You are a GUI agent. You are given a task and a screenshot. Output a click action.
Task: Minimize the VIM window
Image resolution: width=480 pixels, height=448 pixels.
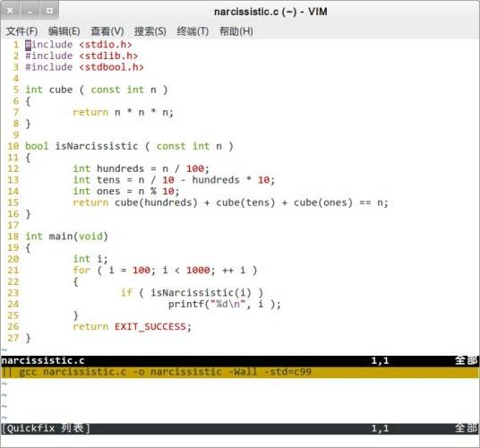(x=30, y=11)
